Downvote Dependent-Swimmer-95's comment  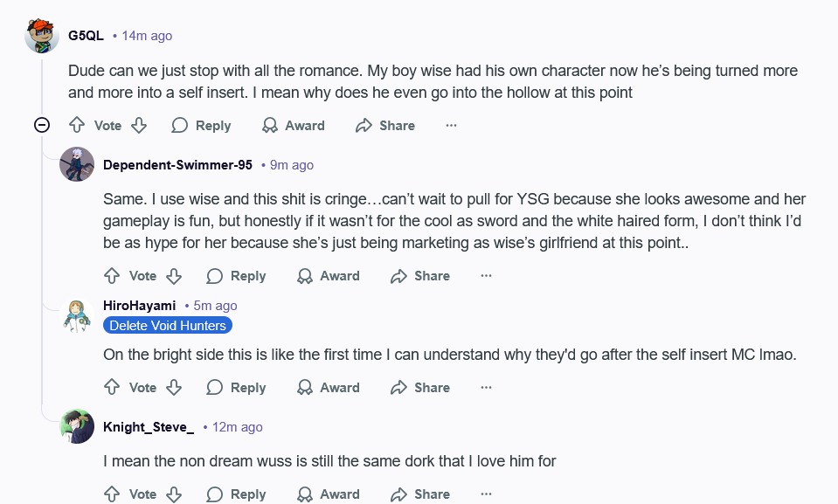click(x=174, y=276)
